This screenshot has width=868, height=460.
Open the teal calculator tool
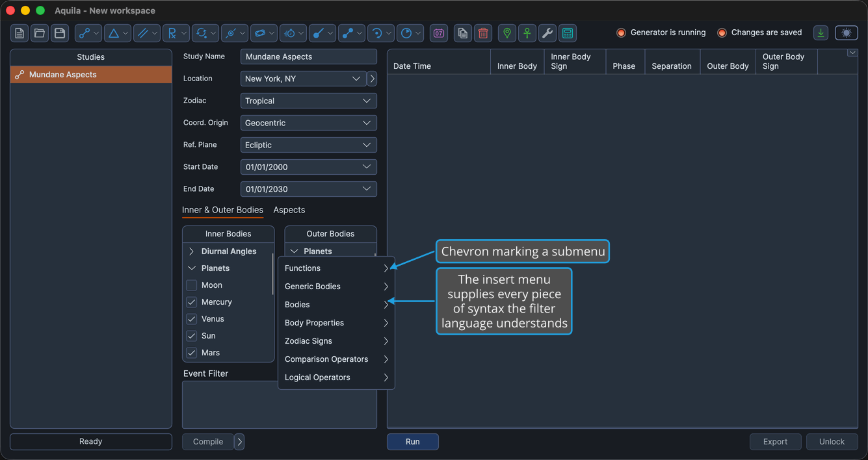pos(568,33)
